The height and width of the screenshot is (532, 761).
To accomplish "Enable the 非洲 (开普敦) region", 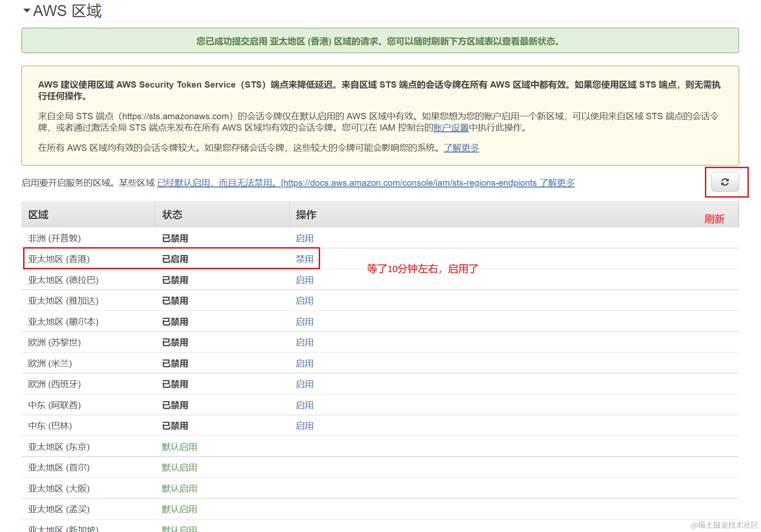I will pos(304,238).
